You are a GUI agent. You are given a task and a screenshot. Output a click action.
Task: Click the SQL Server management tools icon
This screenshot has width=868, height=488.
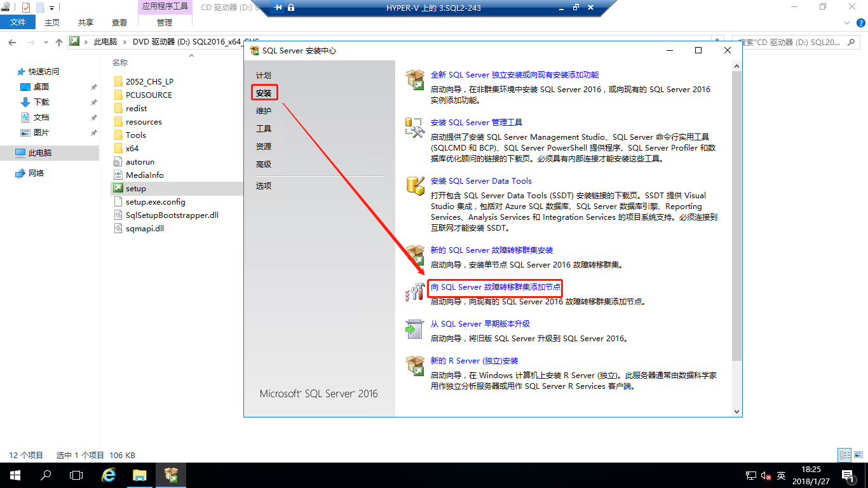pyautogui.click(x=415, y=128)
